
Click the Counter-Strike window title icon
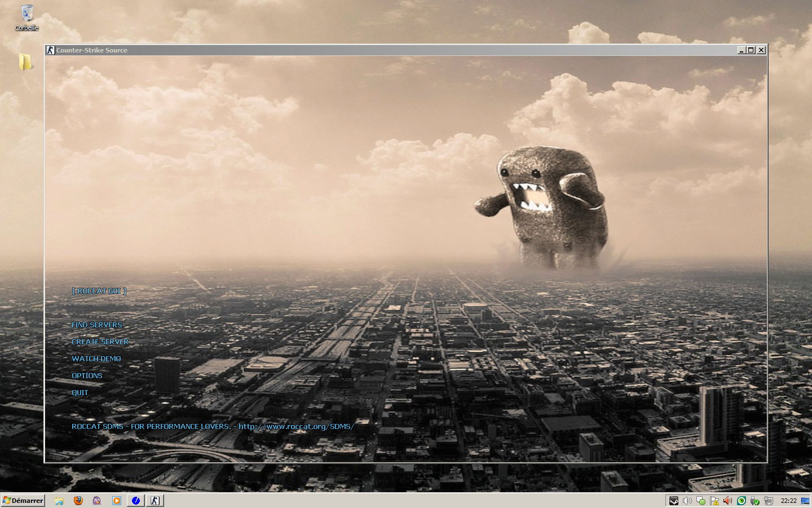click(50, 50)
